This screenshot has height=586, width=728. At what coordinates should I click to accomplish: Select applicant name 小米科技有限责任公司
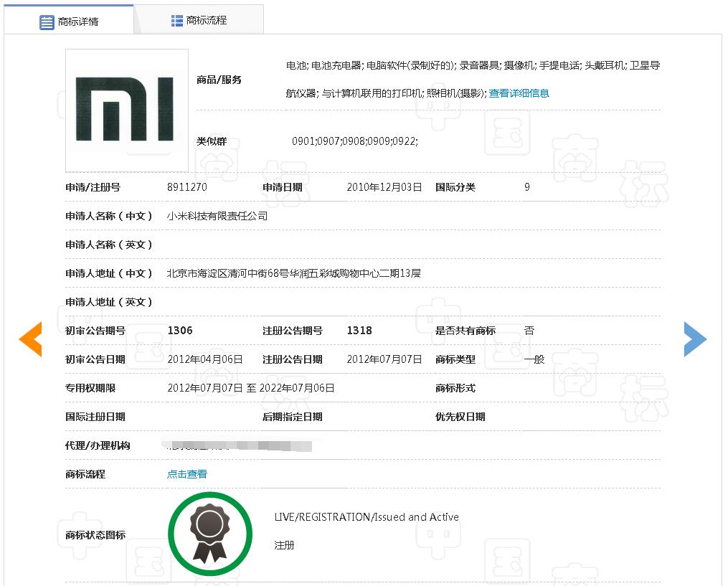click(217, 216)
